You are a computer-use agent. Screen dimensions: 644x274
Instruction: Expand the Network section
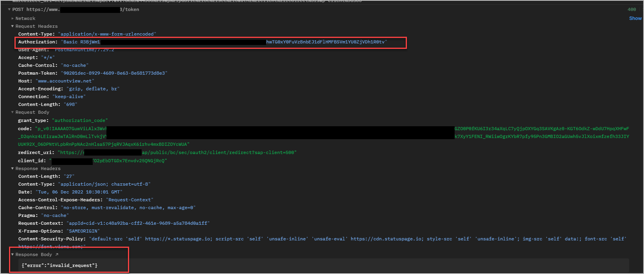click(x=13, y=18)
